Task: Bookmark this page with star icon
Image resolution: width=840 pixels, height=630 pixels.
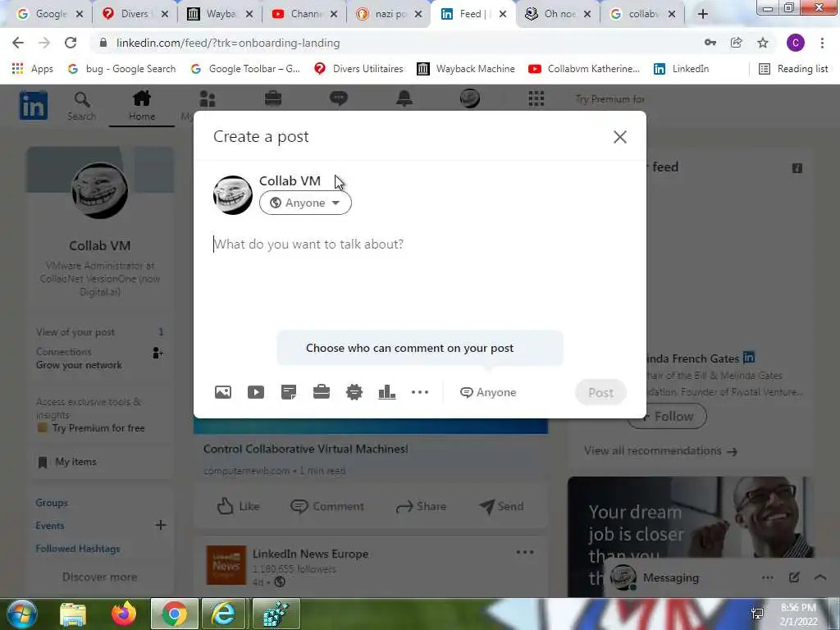Action: [762, 43]
